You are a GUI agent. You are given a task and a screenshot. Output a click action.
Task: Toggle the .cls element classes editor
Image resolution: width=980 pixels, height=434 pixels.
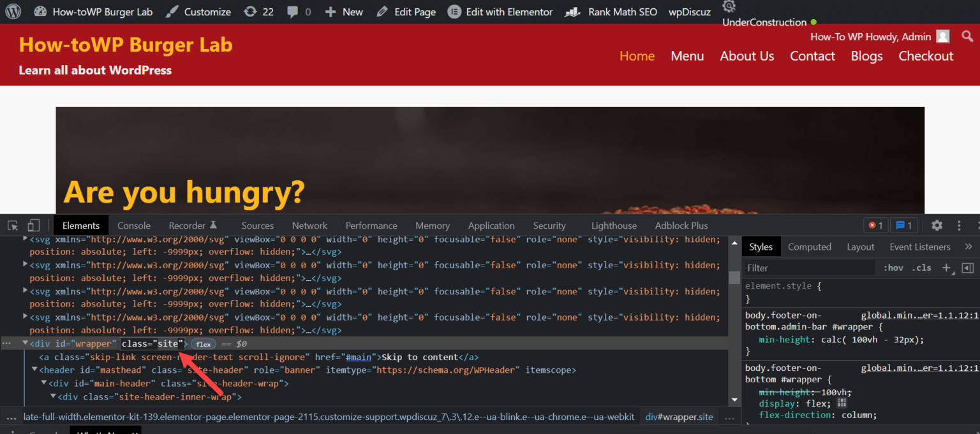(x=921, y=268)
